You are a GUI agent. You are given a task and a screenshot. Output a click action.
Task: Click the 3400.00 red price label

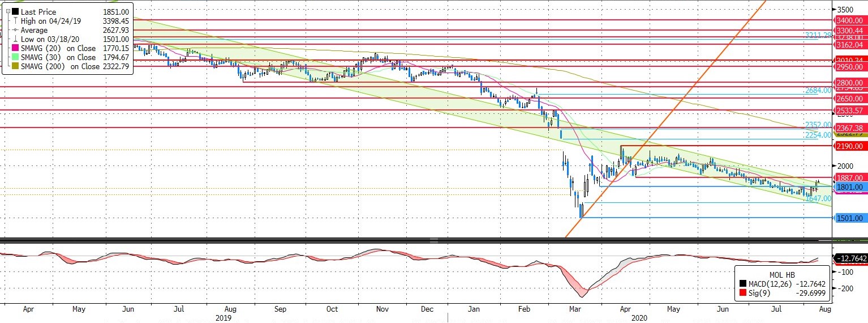[851, 20]
